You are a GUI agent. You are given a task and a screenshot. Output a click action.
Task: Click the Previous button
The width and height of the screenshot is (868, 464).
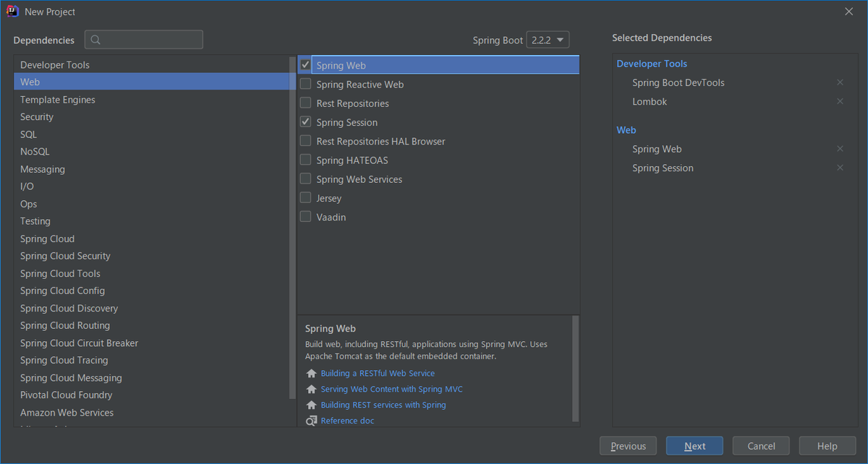pyautogui.click(x=628, y=446)
